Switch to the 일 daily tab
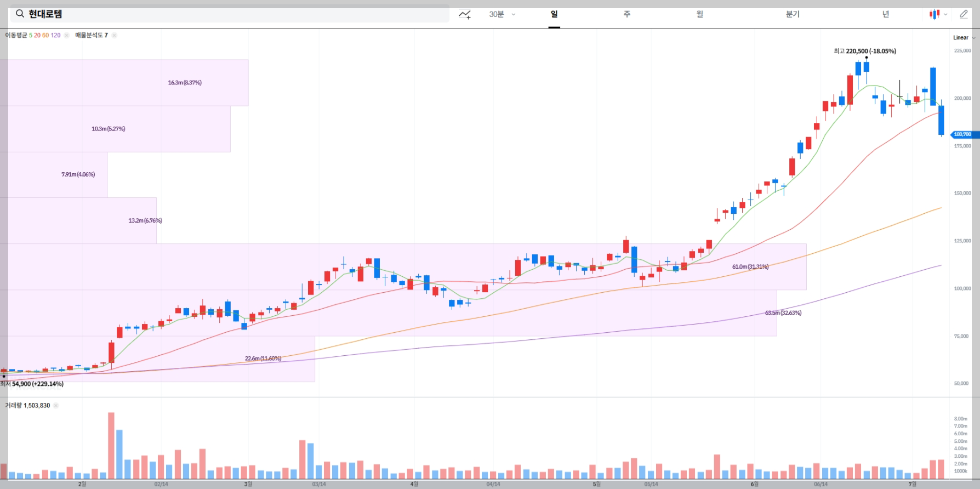Image resolution: width=980 pixels, height=489 pixels. point(554,14)
